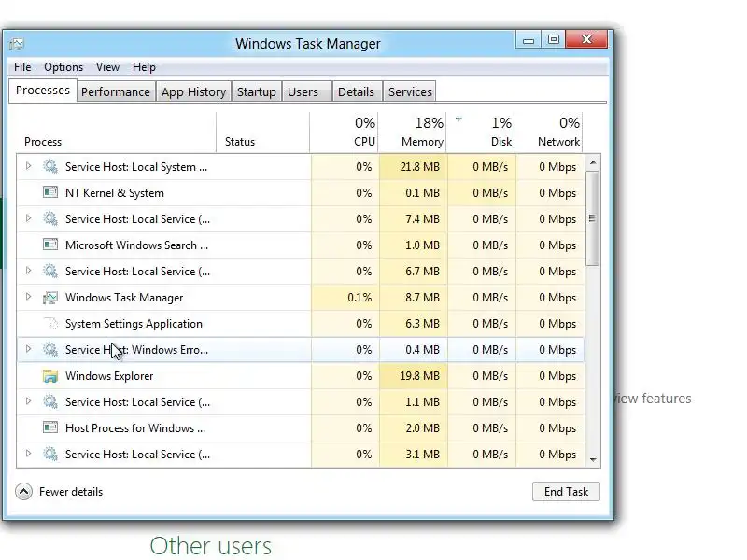Expand Service Host: Local Service 3.1 MB row
The image size is (747, 560).
click(x=29, y=454)
